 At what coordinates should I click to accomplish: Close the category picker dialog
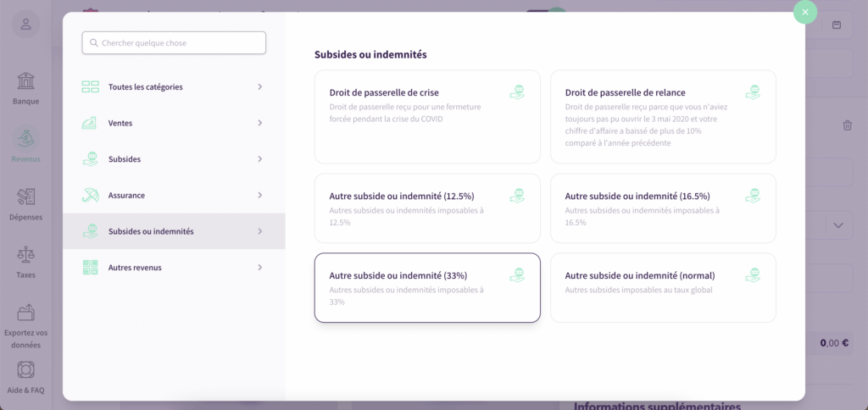(805, 12)
